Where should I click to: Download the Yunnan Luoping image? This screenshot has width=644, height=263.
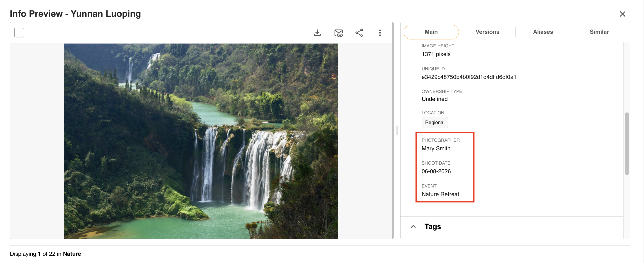coord(317,33)
